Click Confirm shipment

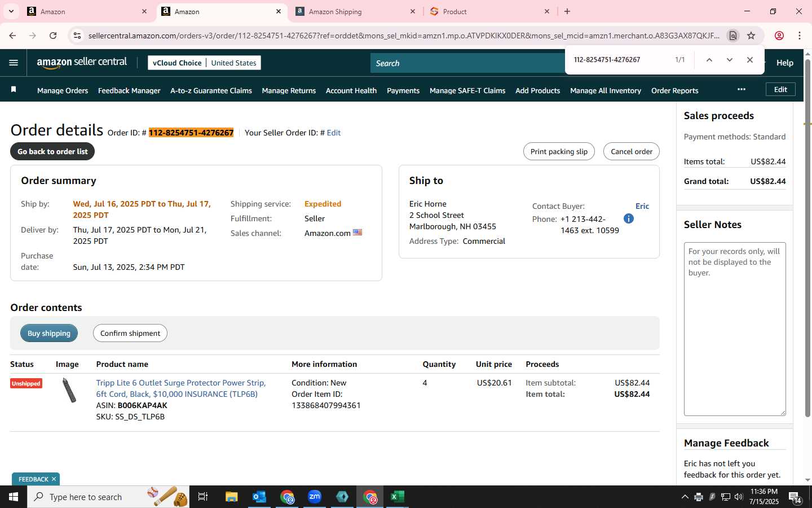130,333
